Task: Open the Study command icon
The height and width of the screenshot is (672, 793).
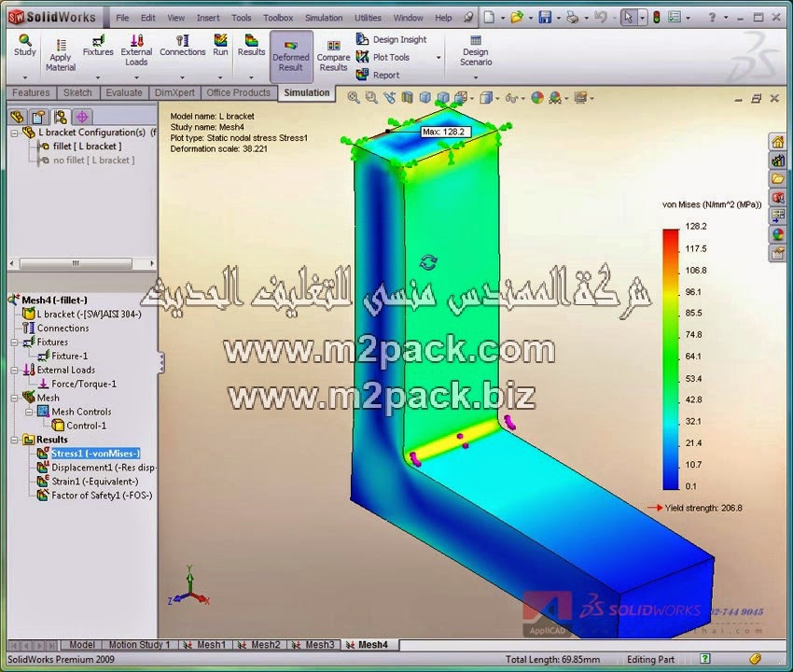Action: 25,45
